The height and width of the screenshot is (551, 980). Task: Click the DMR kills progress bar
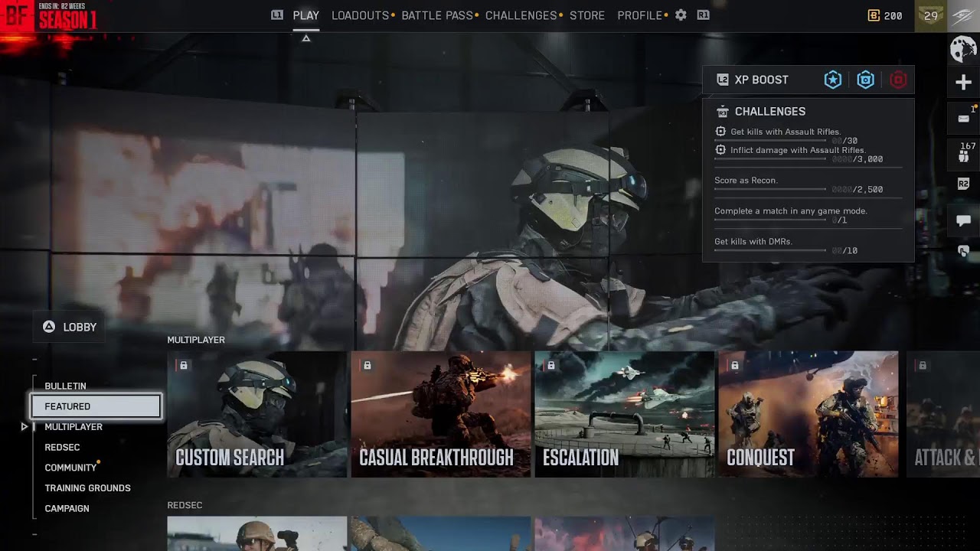point(770,250)
